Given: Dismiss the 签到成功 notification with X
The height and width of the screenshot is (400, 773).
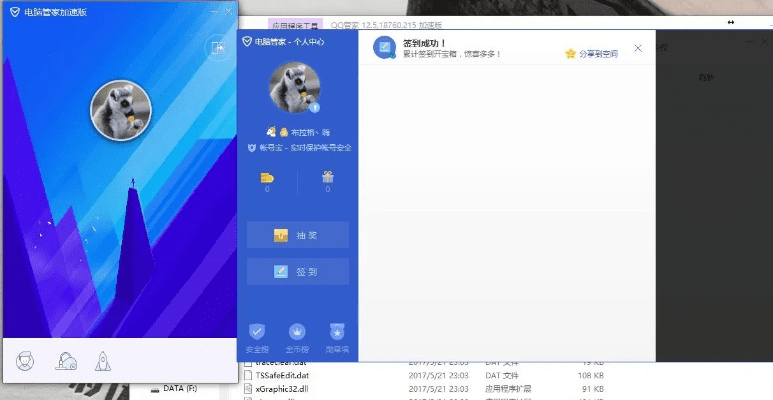Looking at the screenshot, I should coord(638,48).
